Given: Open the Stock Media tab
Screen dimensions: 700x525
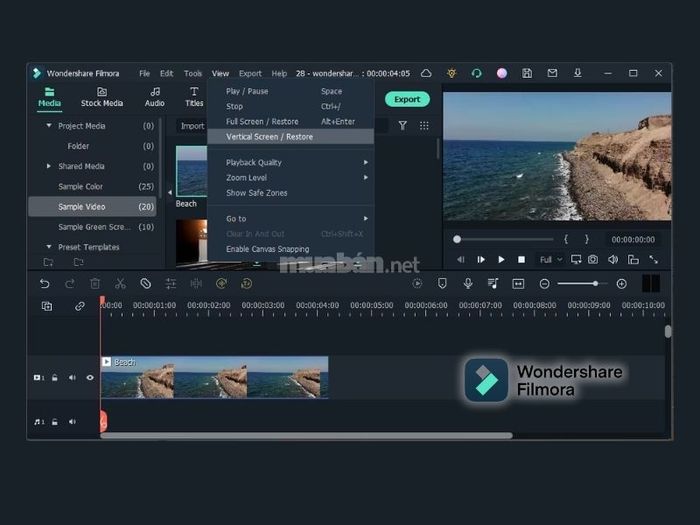Looking at the screenshot, I should pyautogui.click(x=102, y=97).
